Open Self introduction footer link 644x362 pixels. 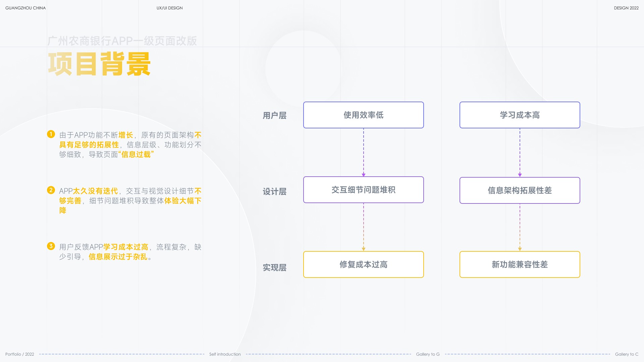225,354
